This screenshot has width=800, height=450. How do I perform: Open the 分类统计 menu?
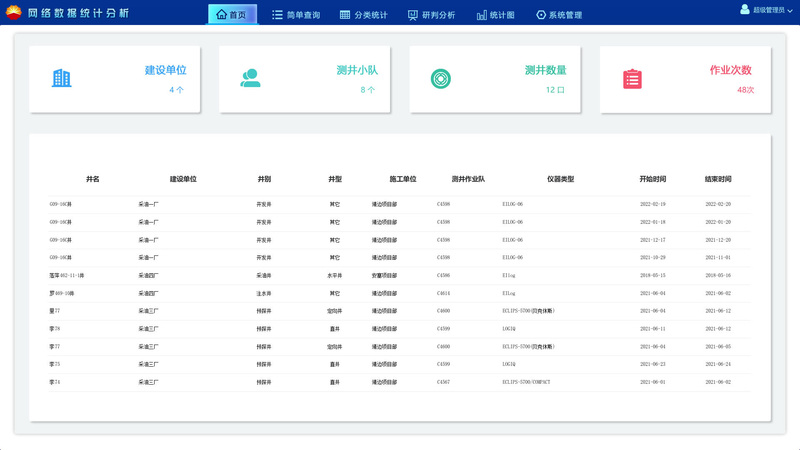pyautogui.click(x=363, y=15)
